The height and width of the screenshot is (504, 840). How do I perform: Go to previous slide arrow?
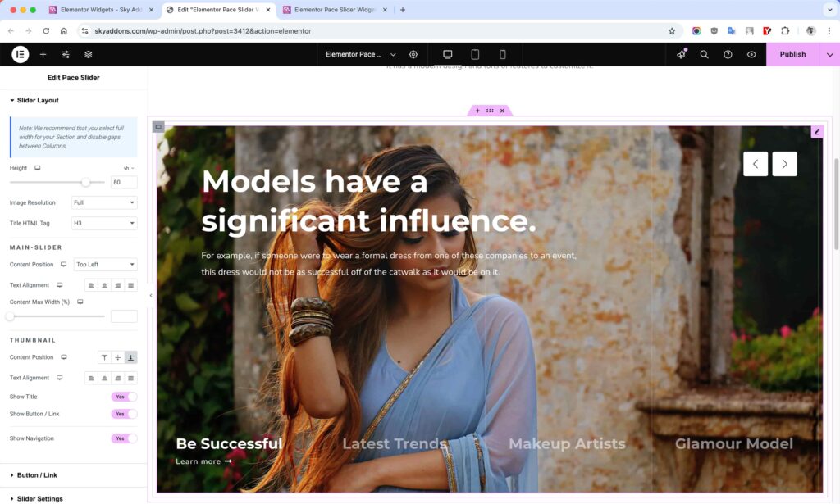(756, 164)
